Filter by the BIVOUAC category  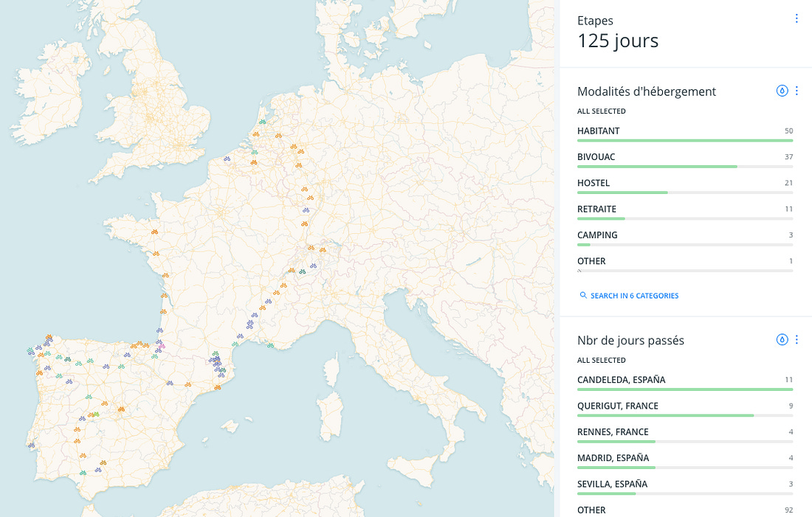pos(684,159)
